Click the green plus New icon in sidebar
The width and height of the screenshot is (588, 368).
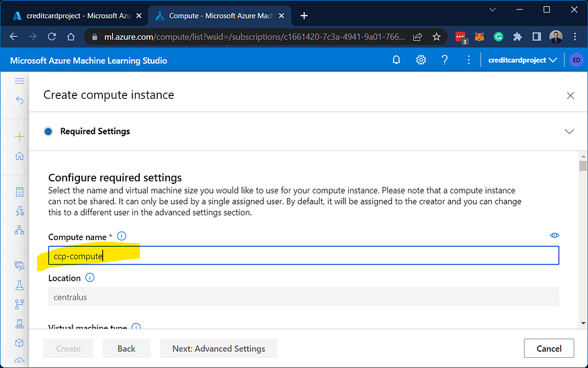tap(19, 136)
